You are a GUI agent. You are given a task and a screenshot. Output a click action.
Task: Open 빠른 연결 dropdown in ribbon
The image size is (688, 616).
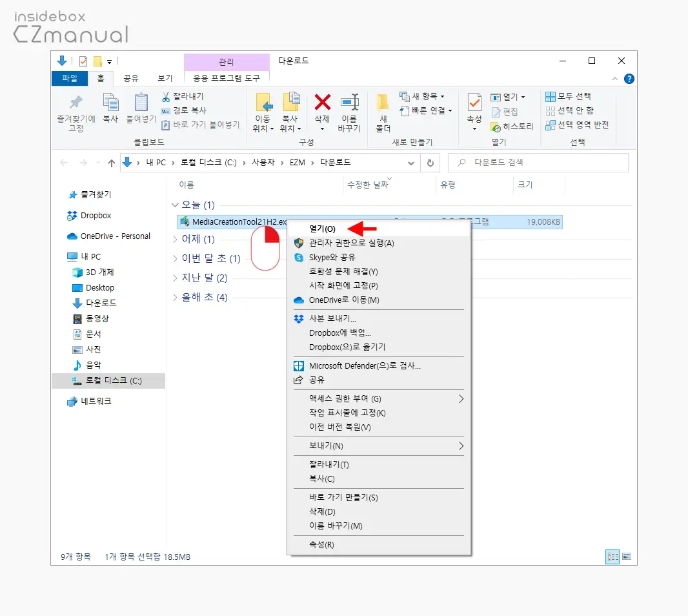tap(426, 110)
